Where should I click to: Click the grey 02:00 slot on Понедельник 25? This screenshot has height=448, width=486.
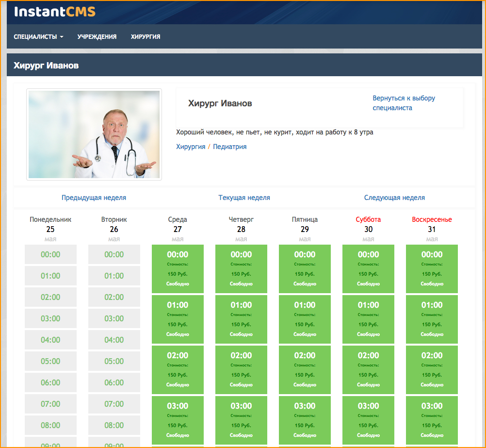point(50,297)
